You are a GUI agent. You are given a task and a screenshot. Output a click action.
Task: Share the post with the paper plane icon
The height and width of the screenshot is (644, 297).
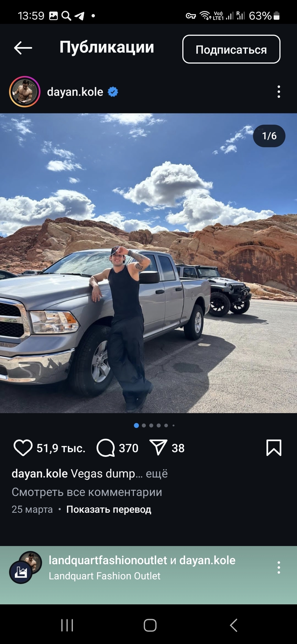158,447
